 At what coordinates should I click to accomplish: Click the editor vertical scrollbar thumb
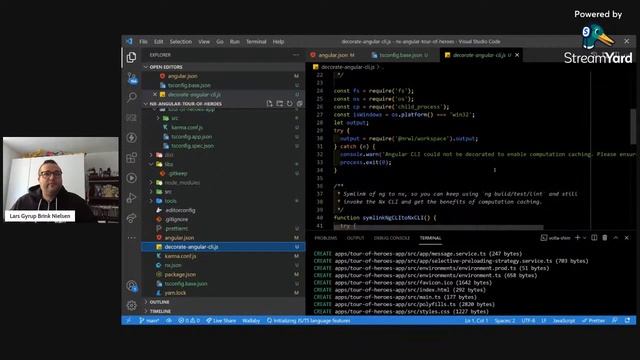pos(633,126)
